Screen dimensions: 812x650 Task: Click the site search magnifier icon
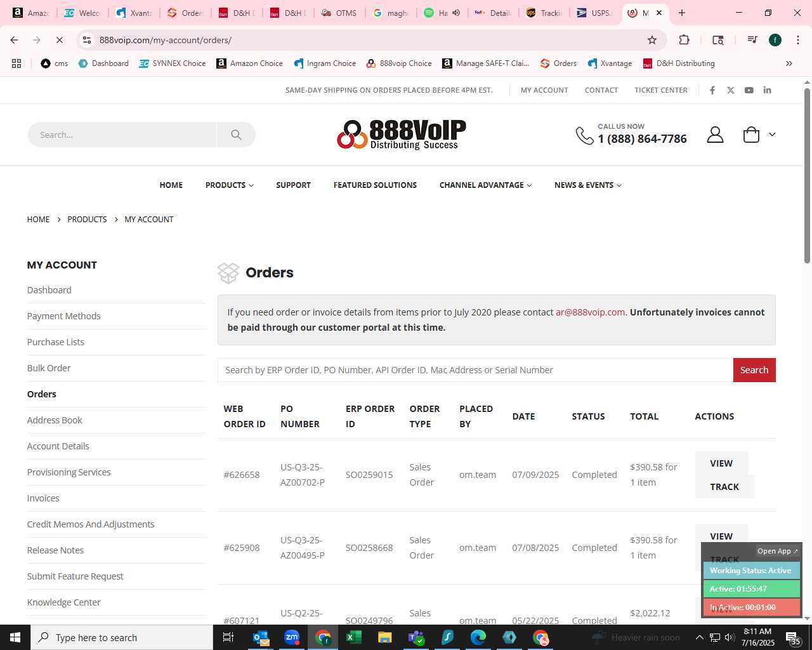236,135
